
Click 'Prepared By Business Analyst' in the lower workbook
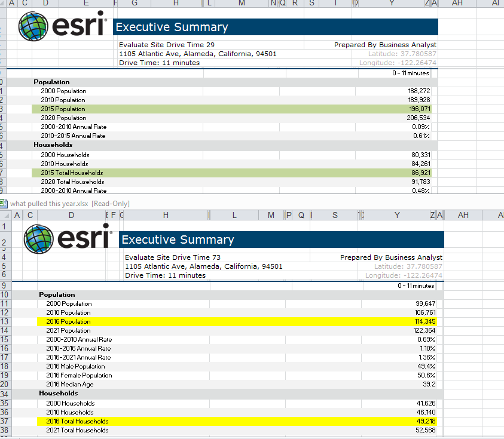391,257
